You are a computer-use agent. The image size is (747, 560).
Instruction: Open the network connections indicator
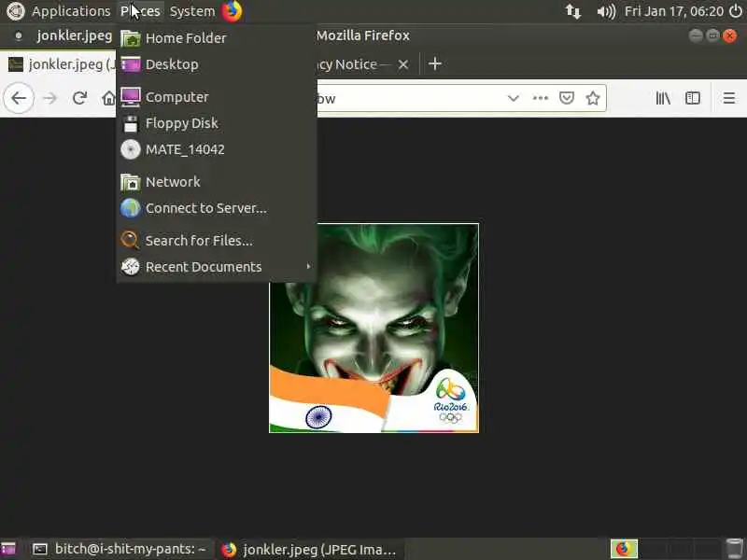click(x=573, y=11)
